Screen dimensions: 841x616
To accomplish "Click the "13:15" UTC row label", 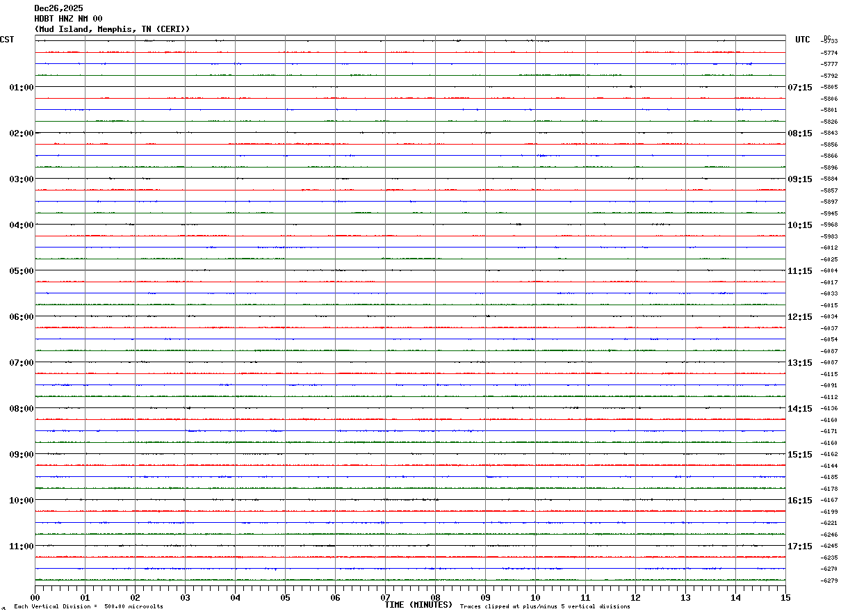I will 800,362.
